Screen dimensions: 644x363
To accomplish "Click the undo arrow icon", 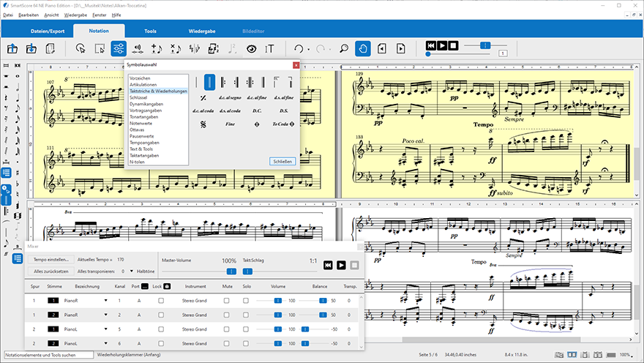I will click(x=299, y=49).
